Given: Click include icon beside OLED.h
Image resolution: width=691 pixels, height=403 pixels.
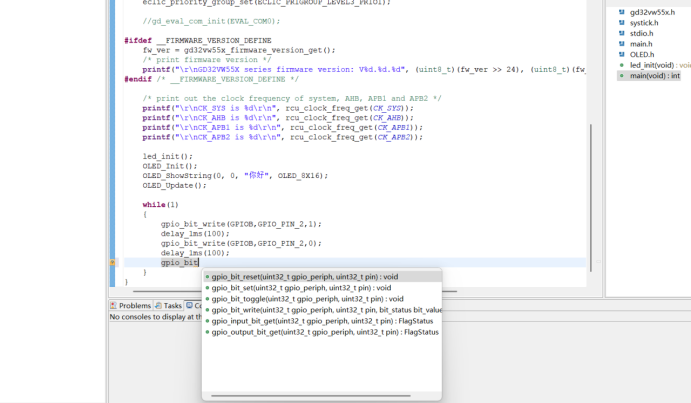Looking at the screenshot, I should [622, 55].
